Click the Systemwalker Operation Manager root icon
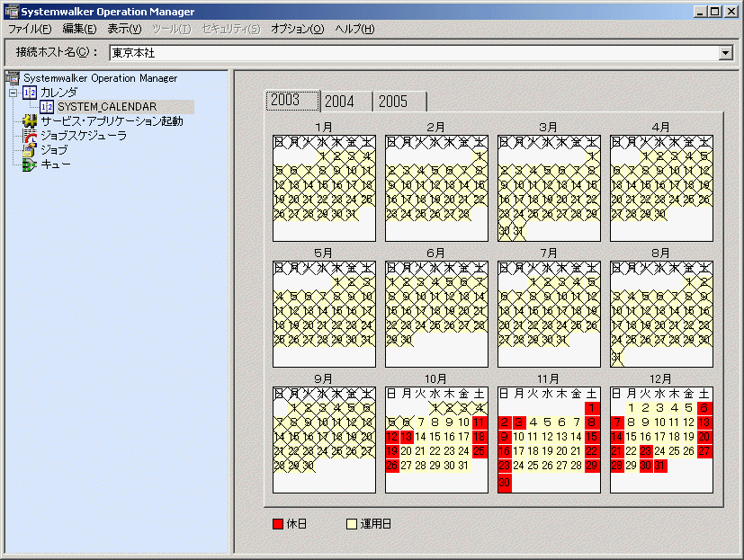The height and width of the screenshot is (560, 744). point(13,78)
